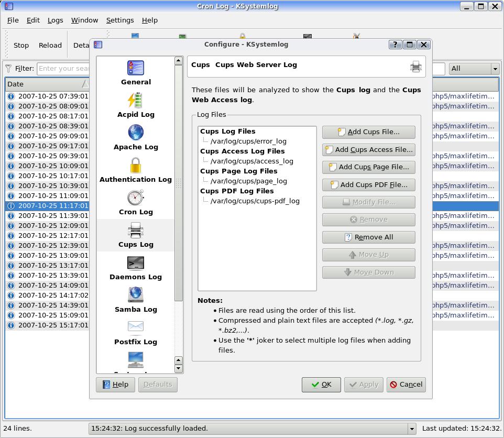Click info icon of 2007-10-25 07:39:01 row

[x=11, y=96]
